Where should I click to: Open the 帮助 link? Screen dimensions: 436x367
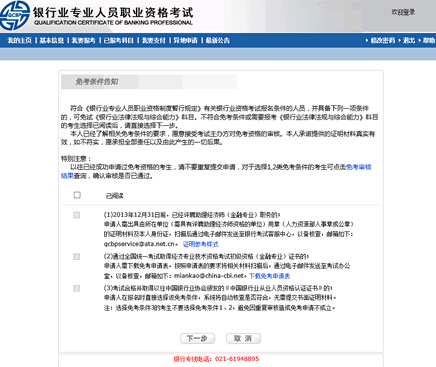pos(429,41)
